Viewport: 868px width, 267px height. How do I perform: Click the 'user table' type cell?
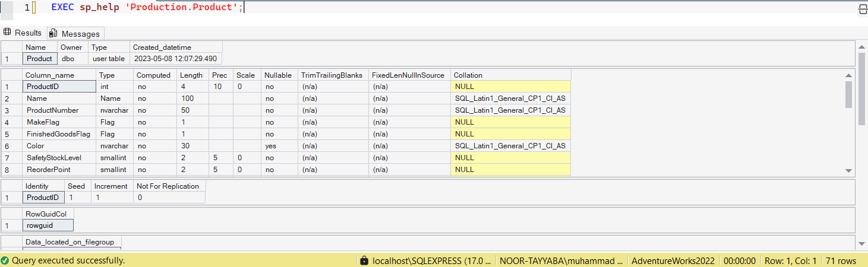[x=109, y=59]
